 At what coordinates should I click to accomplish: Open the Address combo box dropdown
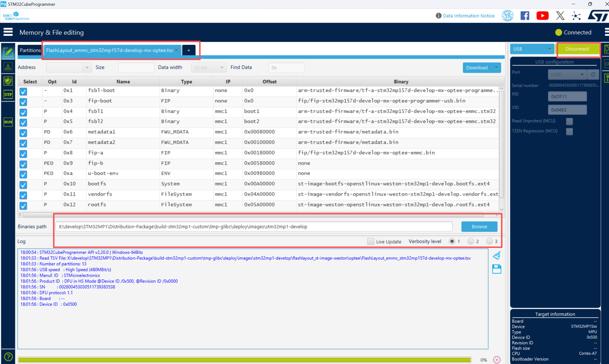click(x=87, y=68)
